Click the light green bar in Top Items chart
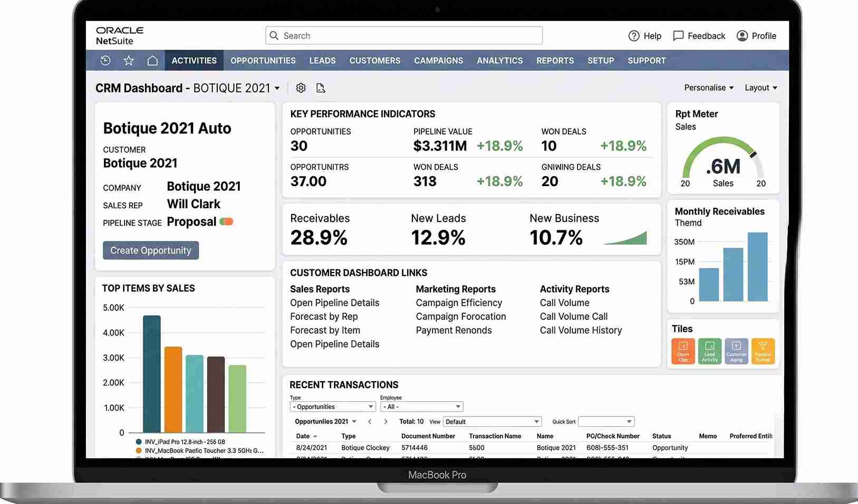The height and width of the screenshot is (504, 858). click(x=237, y=399)
